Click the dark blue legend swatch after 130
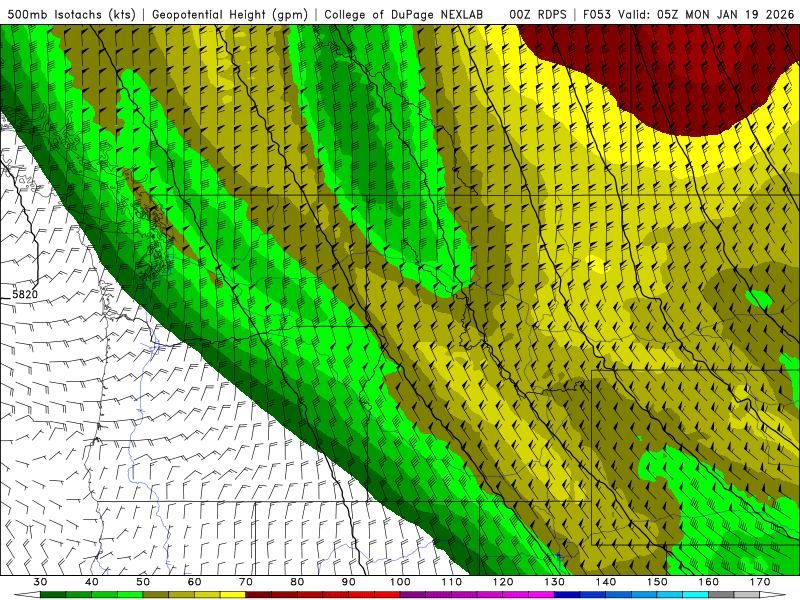The image size is (800, 600). click(x=567, y=595)
